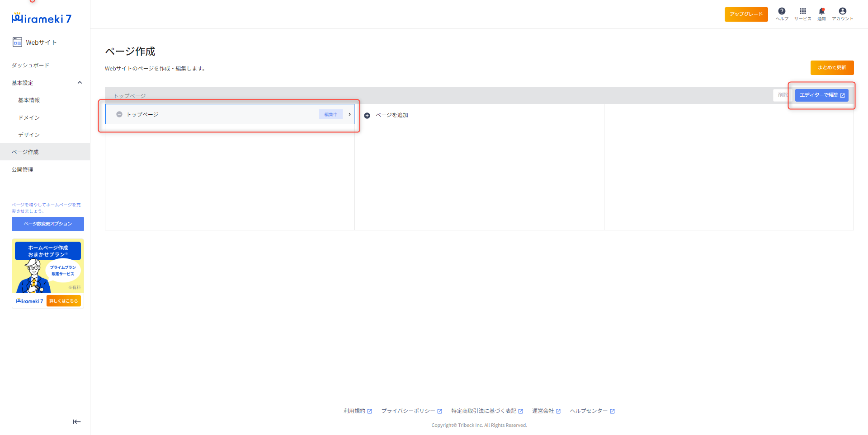Collapse the 基本設定 menu chevron
The image size is (868, 435).
[x=80, y=83]
